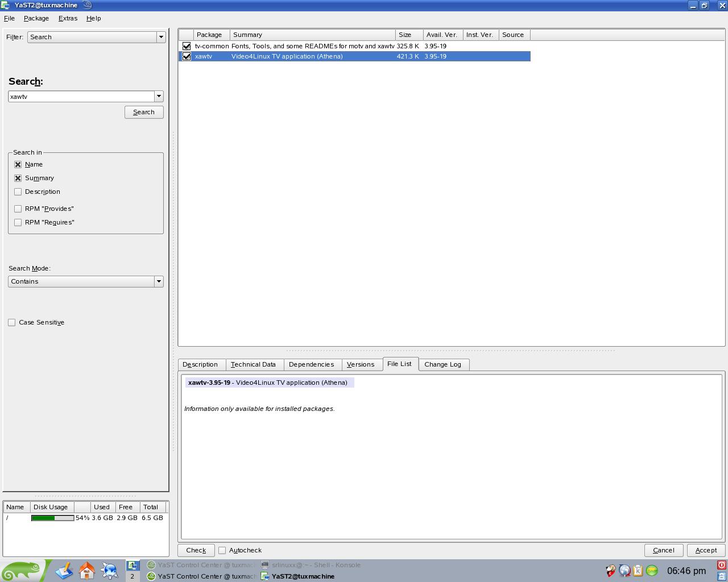Viewport: 728px width, 582px height.
Task: Enable Case Sensitive search
Action: coord(12,322)
